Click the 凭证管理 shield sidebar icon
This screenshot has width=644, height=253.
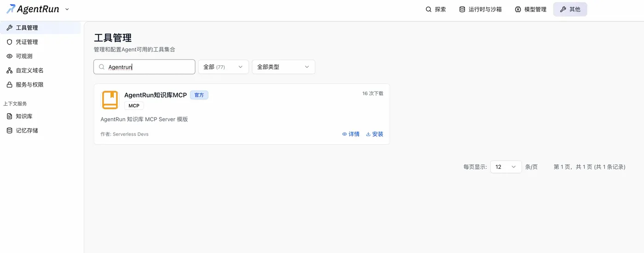click(x=9, y=42)
